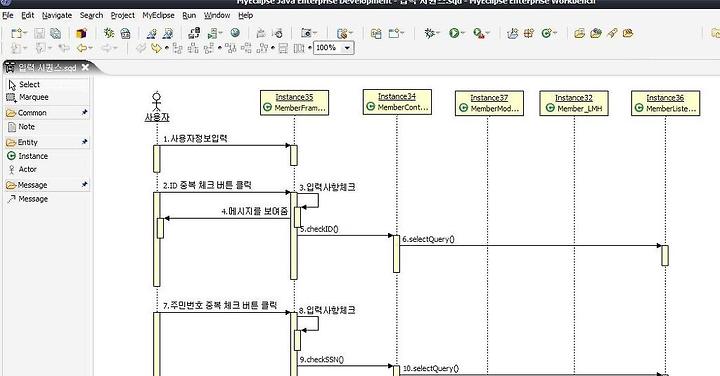
Task: Select the '10.selectQuery()' message label
Action: (431, 369)
